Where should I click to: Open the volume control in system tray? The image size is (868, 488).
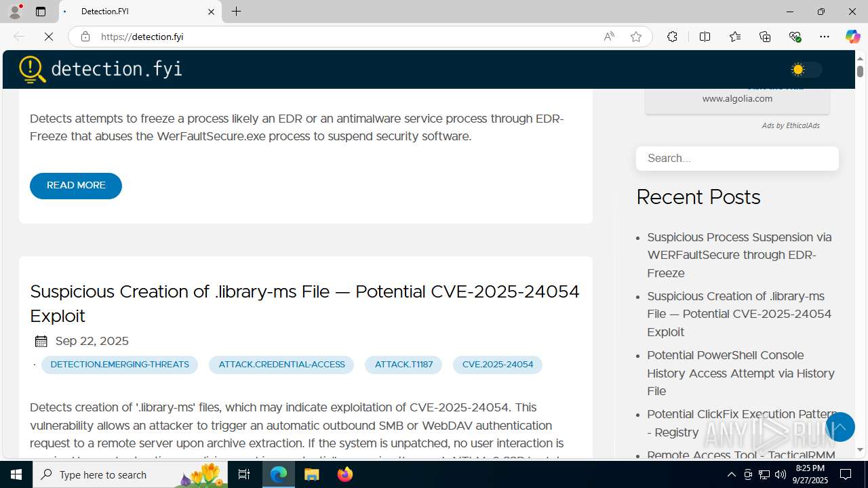tap(780, 474)
